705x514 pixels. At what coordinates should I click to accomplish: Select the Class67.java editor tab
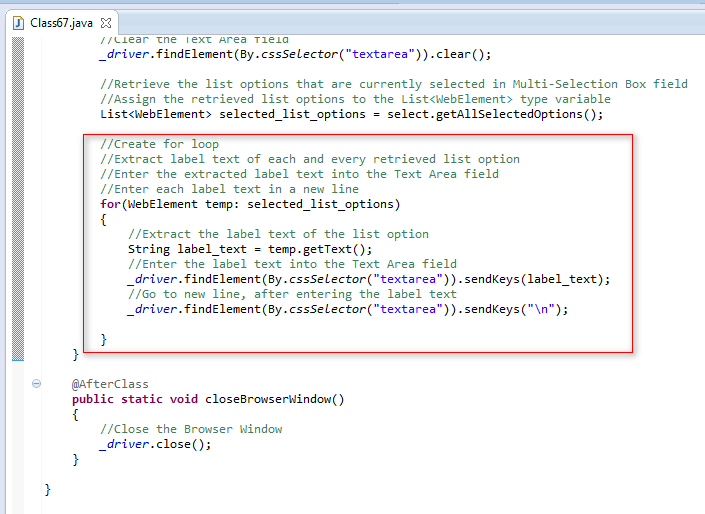click(61, 23)
